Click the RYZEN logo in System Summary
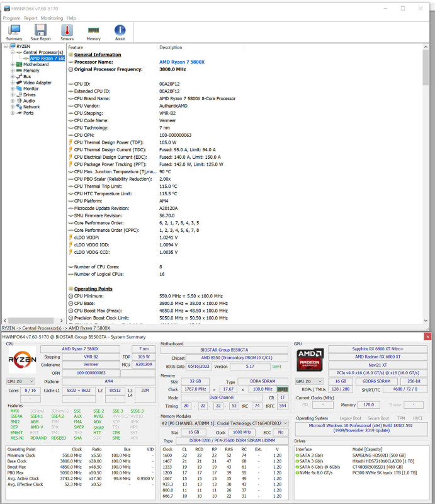Viewport: 435px width, 504px height. [22, 359]
